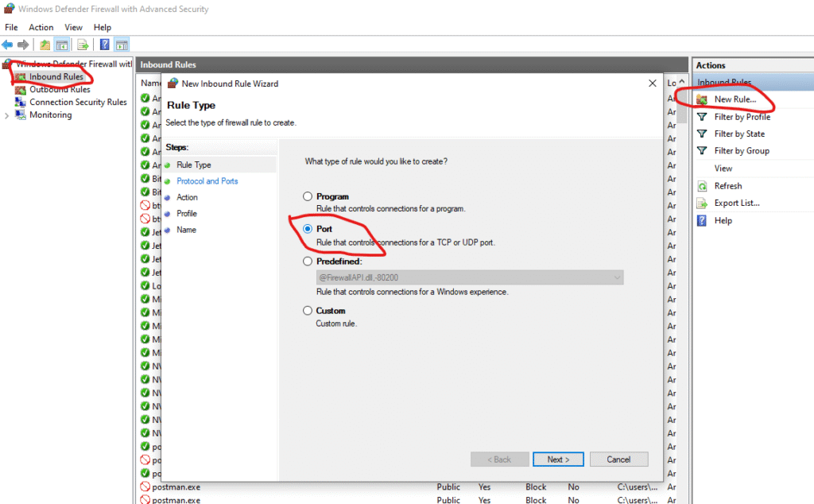Click the Filter by State funnel icon
This screenshot has height=504, width=814.
tap(702, 134)
